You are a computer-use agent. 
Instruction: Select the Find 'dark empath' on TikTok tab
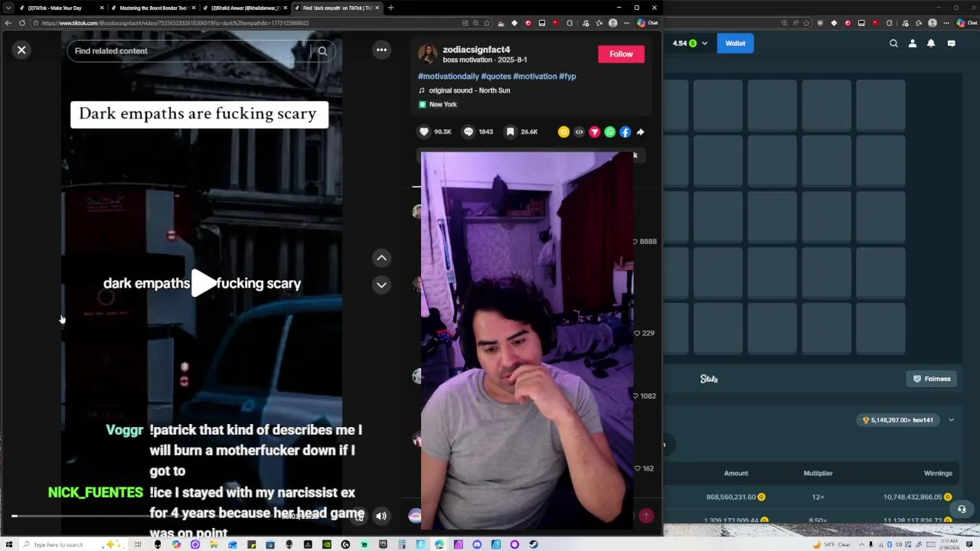click(335, 8)
